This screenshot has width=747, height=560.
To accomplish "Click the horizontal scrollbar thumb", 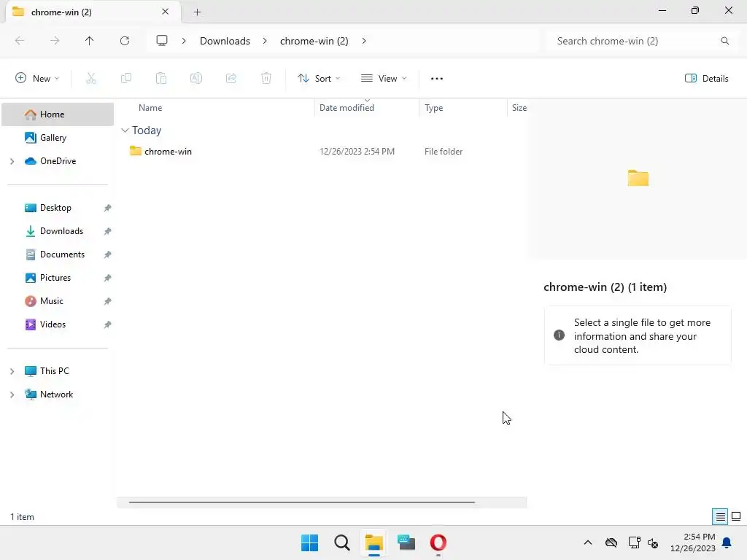I will click(x=302, y=502).
